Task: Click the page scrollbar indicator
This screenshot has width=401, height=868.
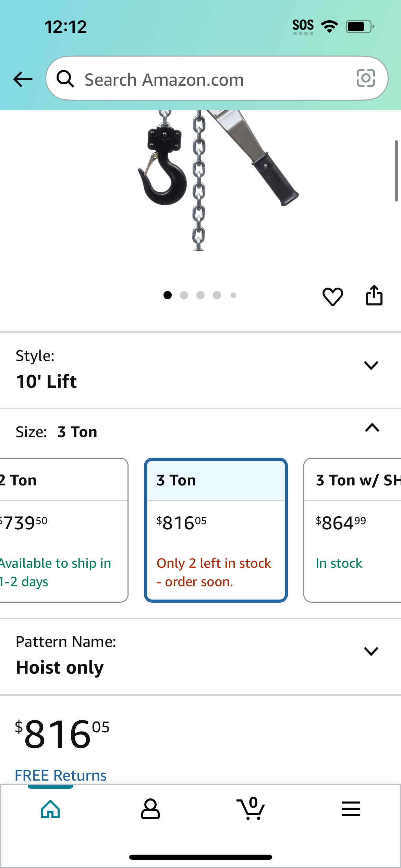Action: tap(396, 171)
